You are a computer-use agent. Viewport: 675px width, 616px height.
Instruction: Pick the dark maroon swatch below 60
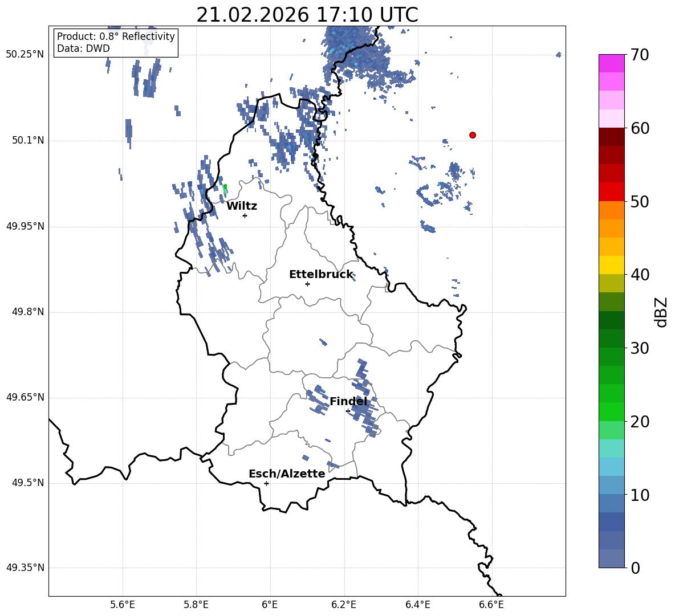pyautogui.click(x=611, y=137)
